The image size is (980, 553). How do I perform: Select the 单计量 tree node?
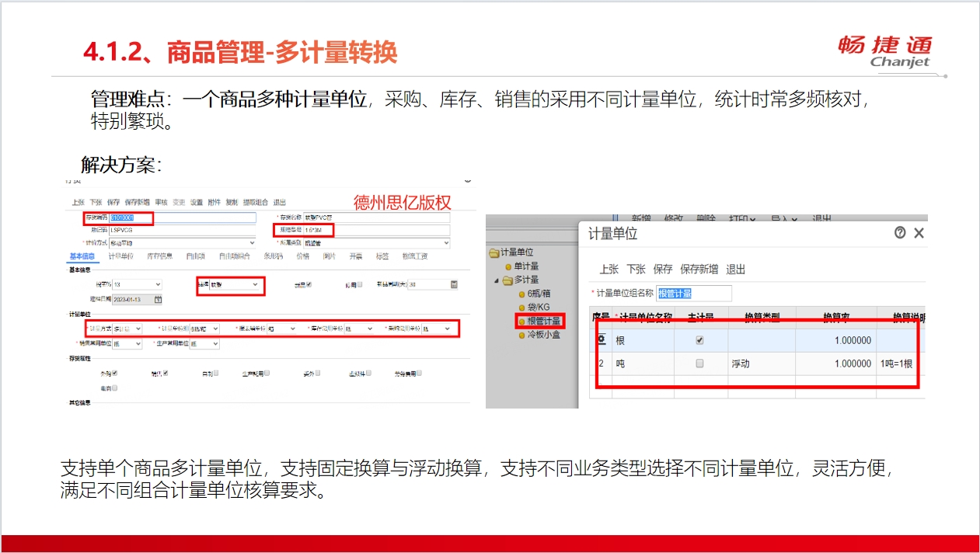coord(525,266)
